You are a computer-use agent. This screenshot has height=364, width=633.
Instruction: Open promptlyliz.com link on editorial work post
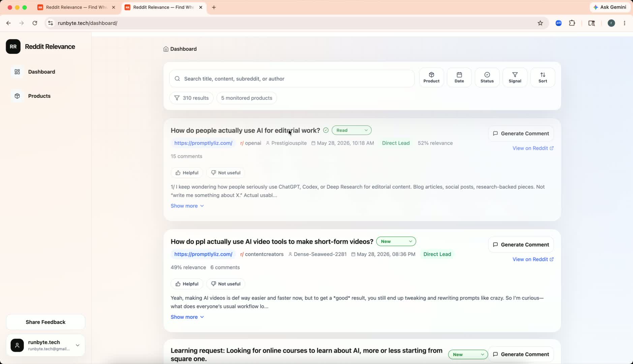(x=203, y=143)
